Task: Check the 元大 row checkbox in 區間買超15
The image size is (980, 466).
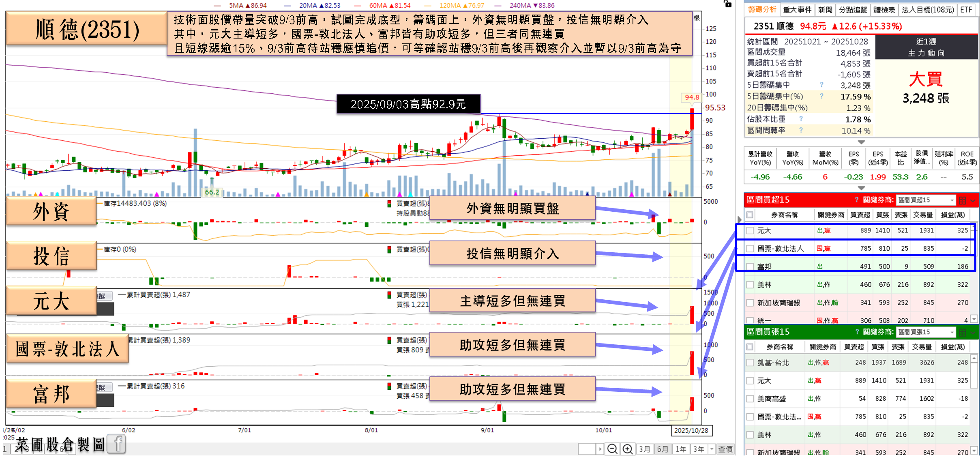Action: 750,230
